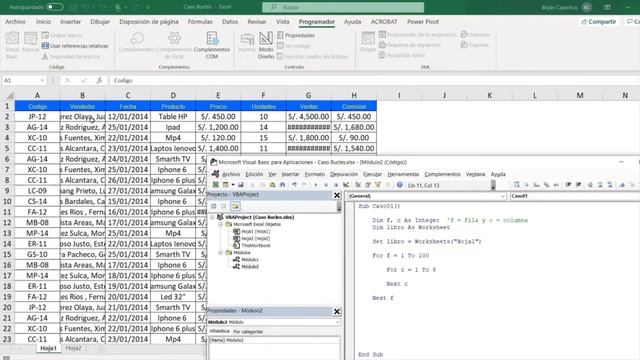
Task: Switch to the Insertar ribbon tab in Excel
Action: (70, 22)
